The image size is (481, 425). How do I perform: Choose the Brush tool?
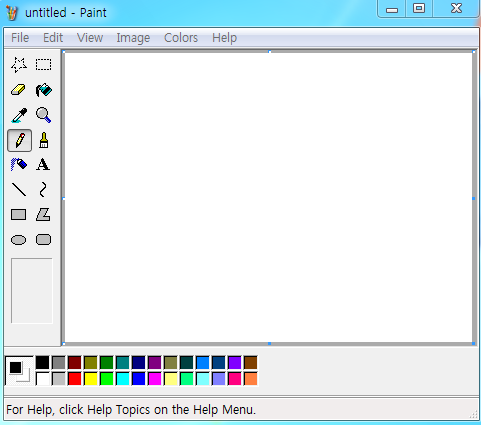click(x=44, y=140)
